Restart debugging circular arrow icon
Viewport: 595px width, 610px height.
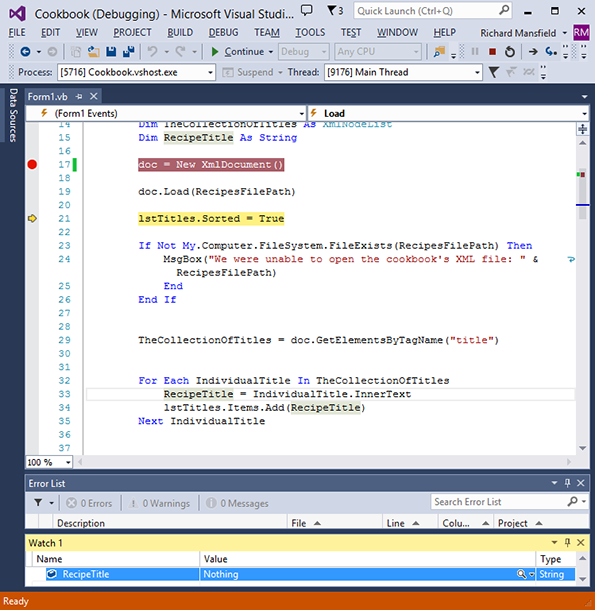tap(510, 51)
